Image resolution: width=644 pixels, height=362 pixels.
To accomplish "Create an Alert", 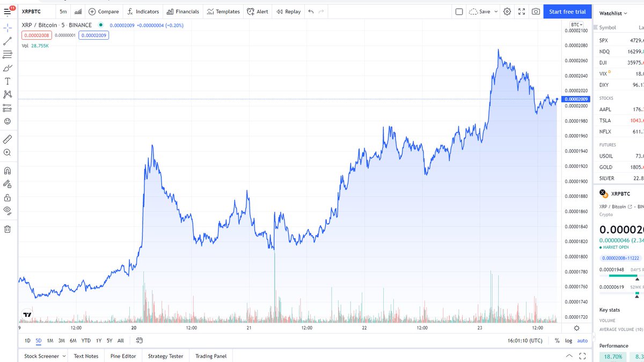I will (x=258, y=11).
